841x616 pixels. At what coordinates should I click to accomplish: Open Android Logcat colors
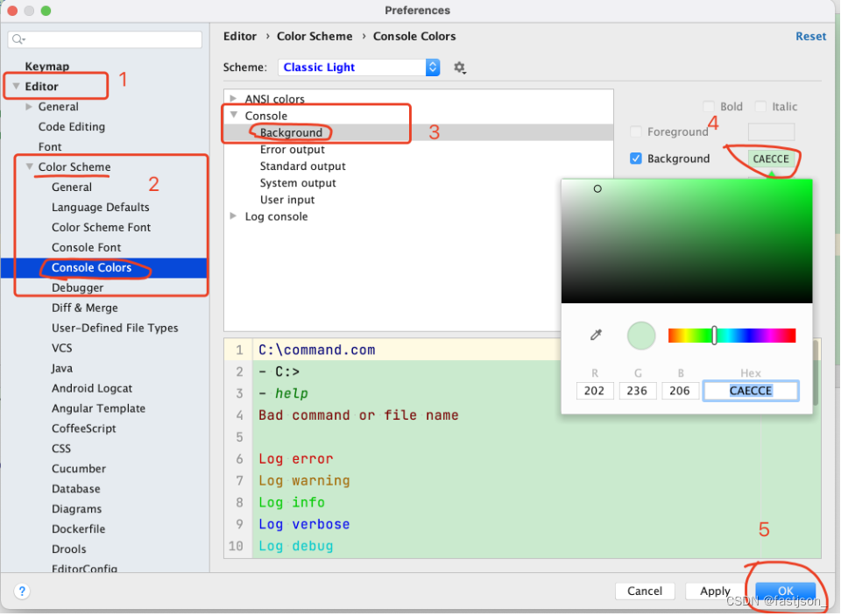point(92,388)
